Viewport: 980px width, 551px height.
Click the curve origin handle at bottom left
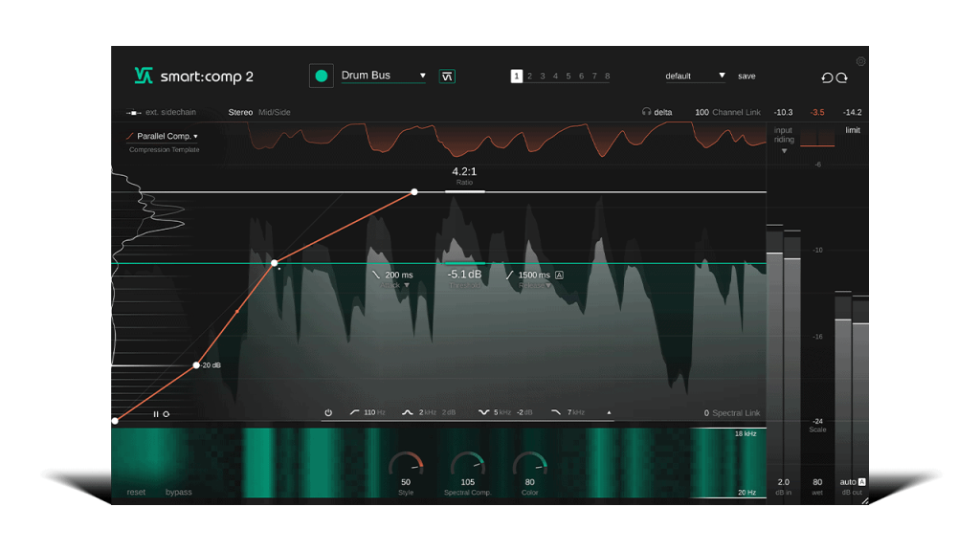(115, 421)
